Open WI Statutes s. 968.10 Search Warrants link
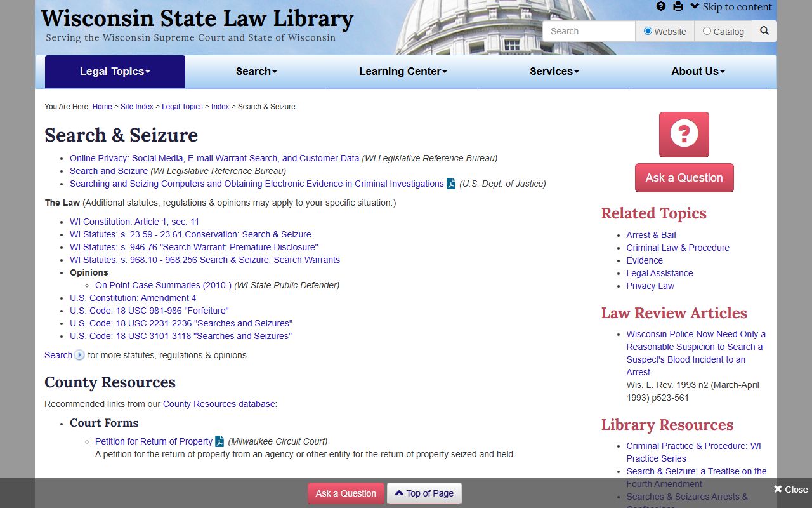The height and width of the screenshot is (508, 812). coord(205,260)
